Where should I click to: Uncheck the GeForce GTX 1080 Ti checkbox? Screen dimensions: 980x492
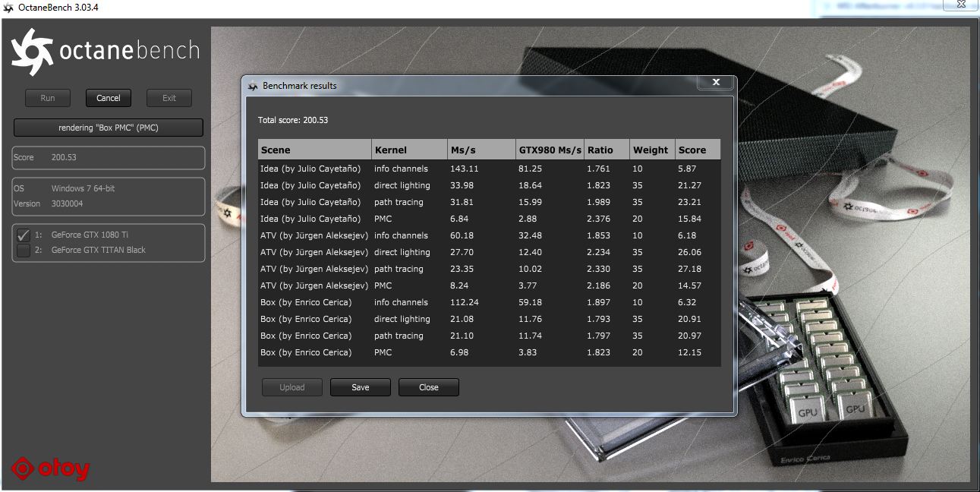(x=24, y=235)
